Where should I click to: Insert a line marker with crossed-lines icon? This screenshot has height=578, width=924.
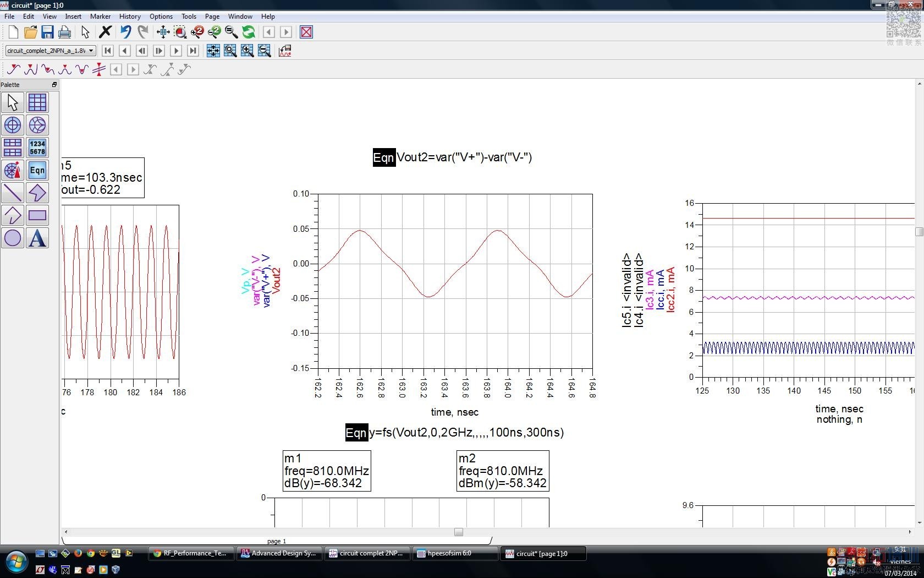point(99,69)
